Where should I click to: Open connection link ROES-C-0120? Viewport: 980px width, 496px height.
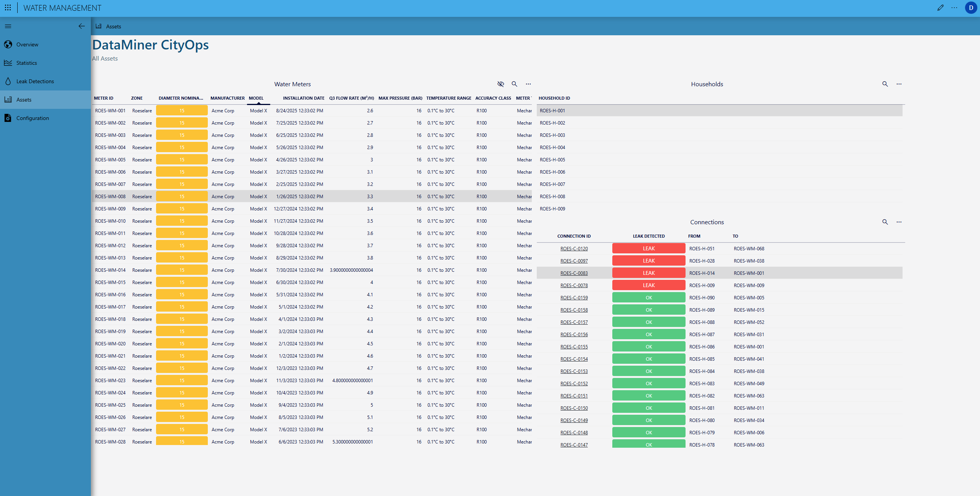[574, 249]
